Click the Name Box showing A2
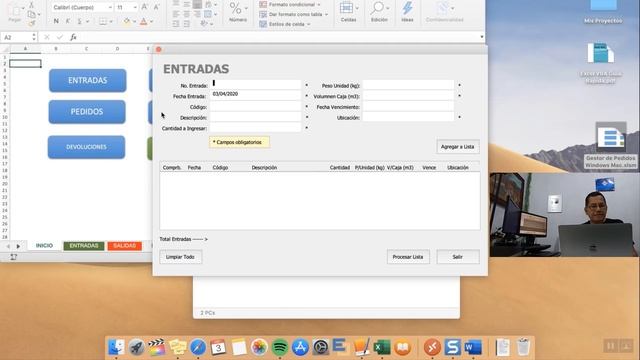Image resolution: width=640 pixels, height=360 pixels. click(16, 37)
